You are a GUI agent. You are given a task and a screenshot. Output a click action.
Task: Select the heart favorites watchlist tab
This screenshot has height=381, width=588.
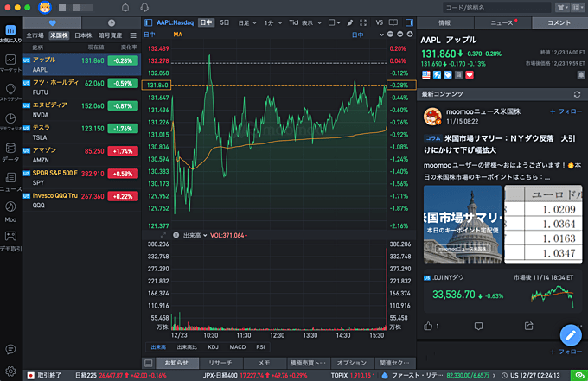pyautogui.click(x=52, y=22)
